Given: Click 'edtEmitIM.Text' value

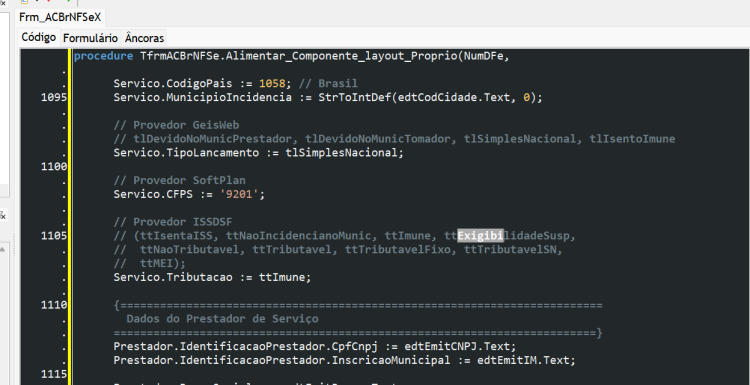Looking at the screenshot, I should click(523, 360).
